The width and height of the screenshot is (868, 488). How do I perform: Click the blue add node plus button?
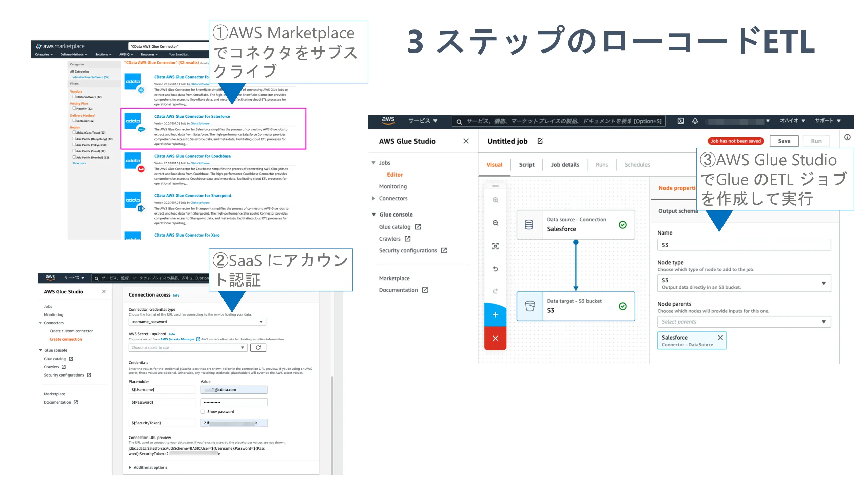495,315
